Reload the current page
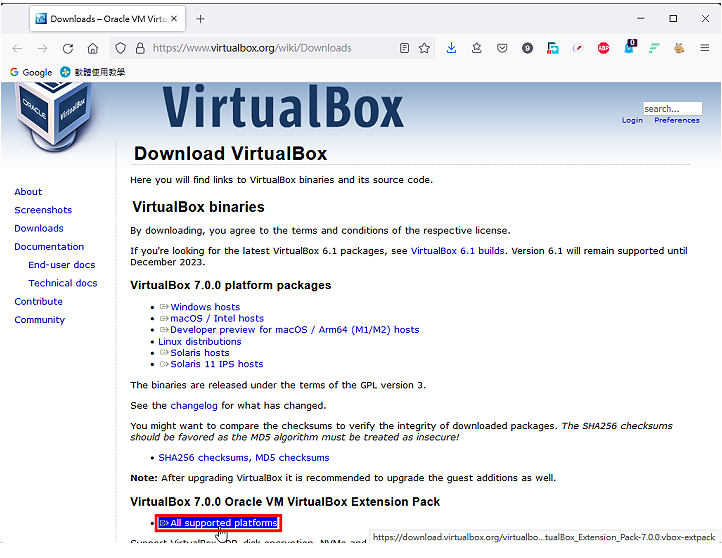 68,48
